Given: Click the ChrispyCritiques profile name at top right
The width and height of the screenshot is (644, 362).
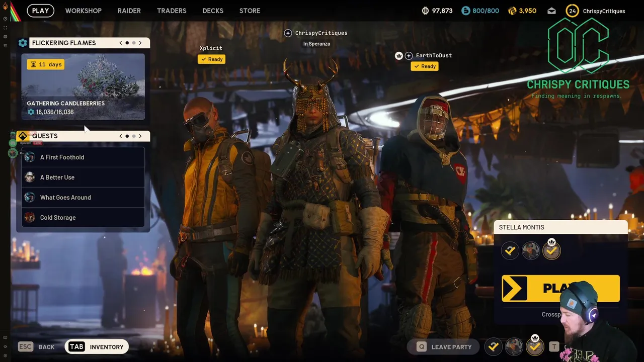Looking at the screenshot, I should (604, 11).
